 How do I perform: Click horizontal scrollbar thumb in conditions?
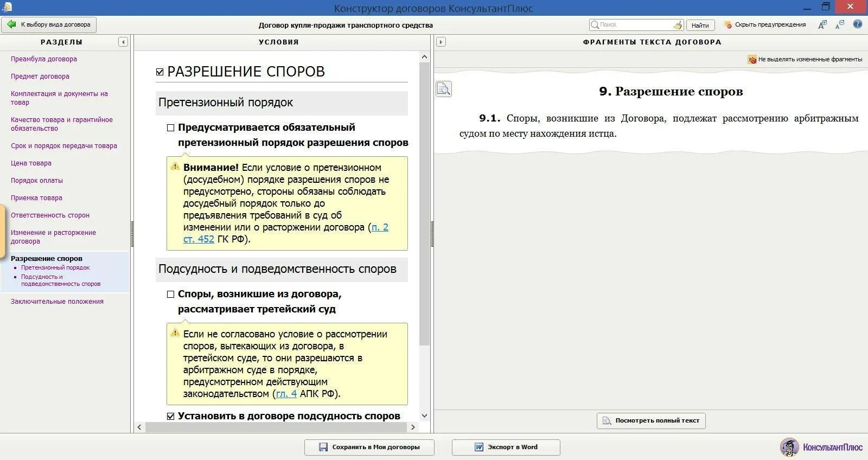point(276,427)
